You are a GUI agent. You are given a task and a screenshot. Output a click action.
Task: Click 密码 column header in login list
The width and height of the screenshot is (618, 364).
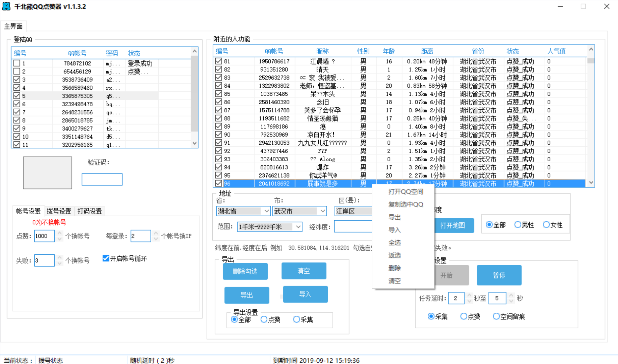click(x=112, y=53)
